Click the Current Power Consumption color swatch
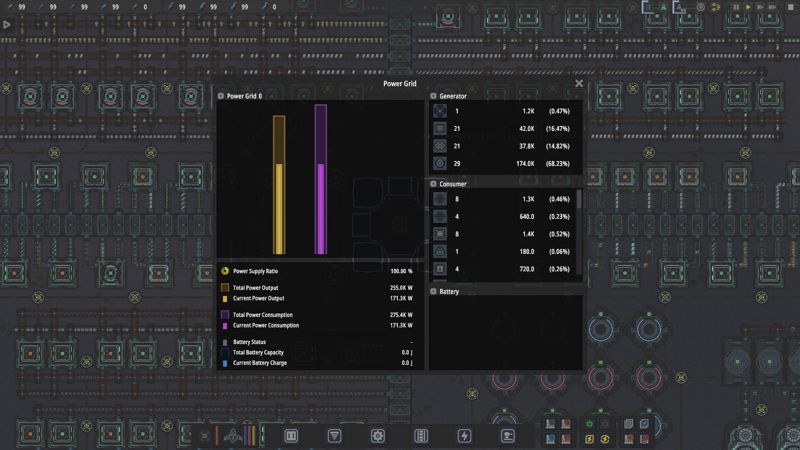Image resolution: width=800 pixels, height=450 pixels. (225, 326)
